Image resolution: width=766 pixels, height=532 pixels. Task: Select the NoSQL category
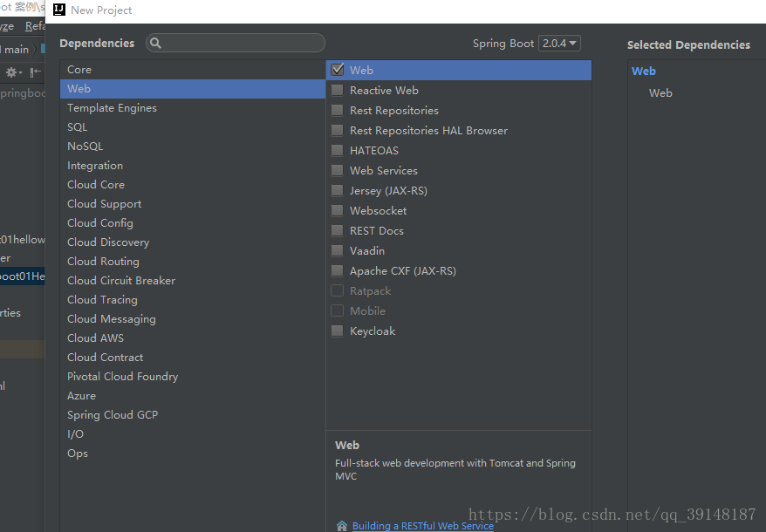pos(193,146)
